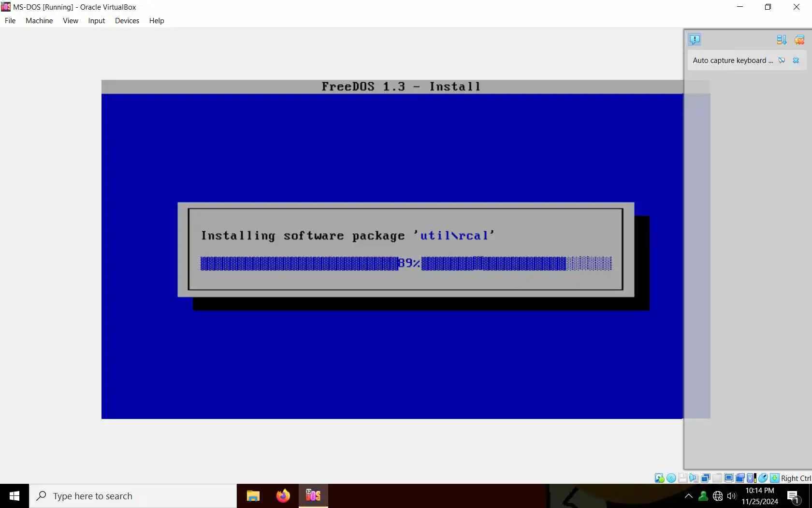This screenshot has height=508, width=812.
Task: Open the Windows Action Center notifications
Action: tap(793, 496)
